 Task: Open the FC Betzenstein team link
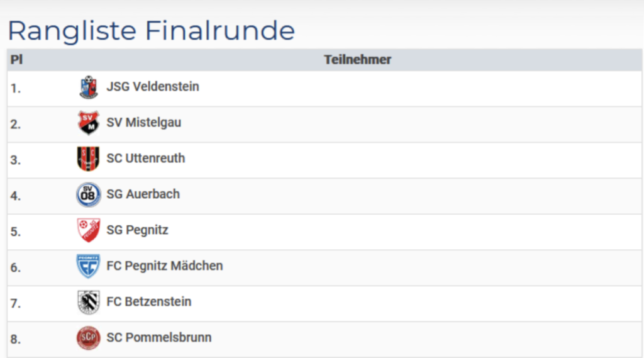[x=149, y=302]
